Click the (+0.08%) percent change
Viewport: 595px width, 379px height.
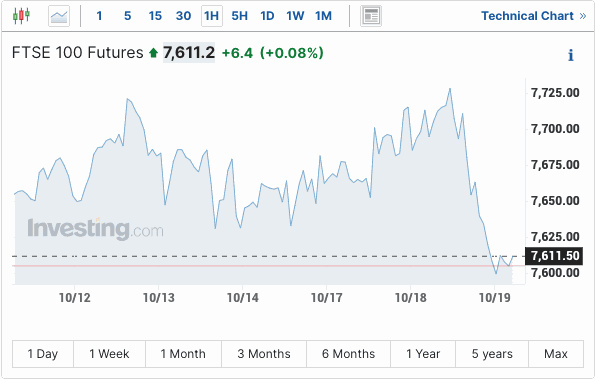click(291, 53)
